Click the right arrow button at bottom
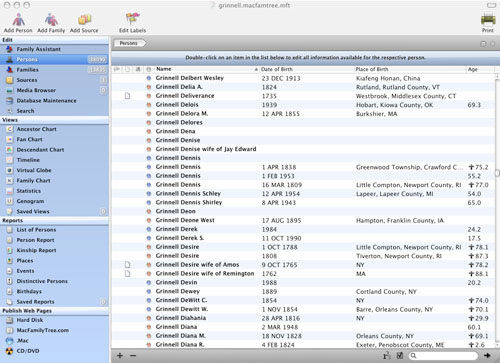The image size is (500, 363). pyautogui.click(x=487, y=356)
